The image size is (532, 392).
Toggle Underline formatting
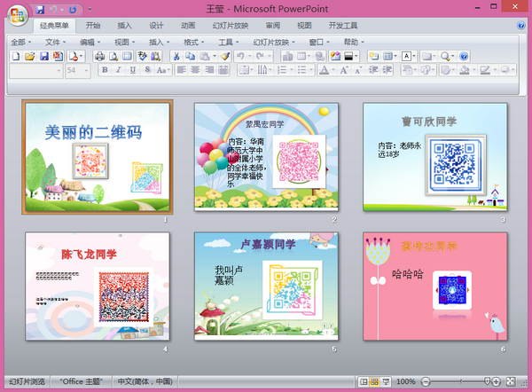click(133, 70)
